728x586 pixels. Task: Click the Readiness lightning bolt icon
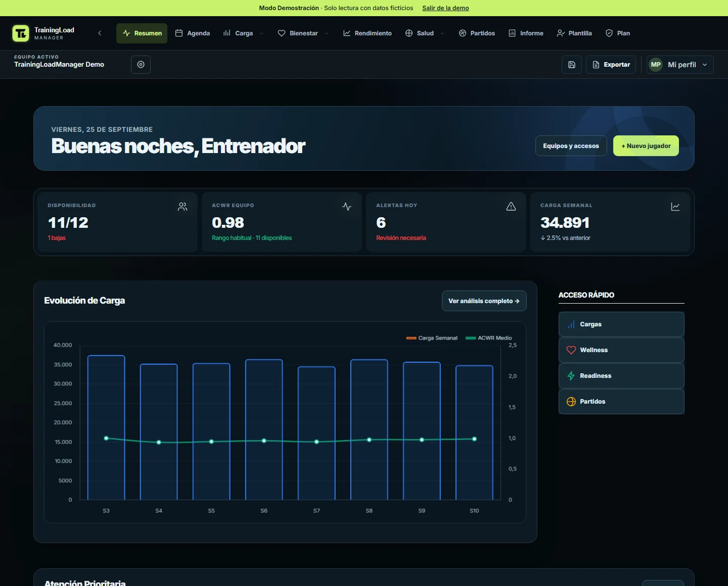point(571,376)
